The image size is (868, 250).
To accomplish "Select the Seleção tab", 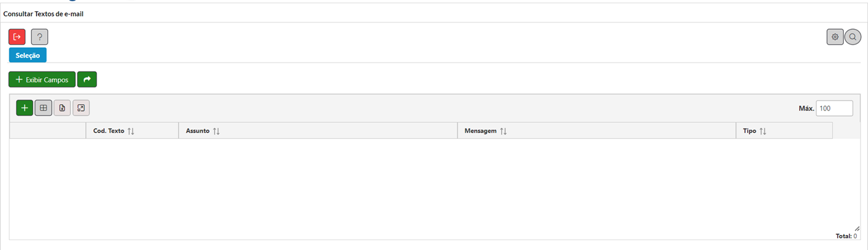I will click(x=27, y=55).
